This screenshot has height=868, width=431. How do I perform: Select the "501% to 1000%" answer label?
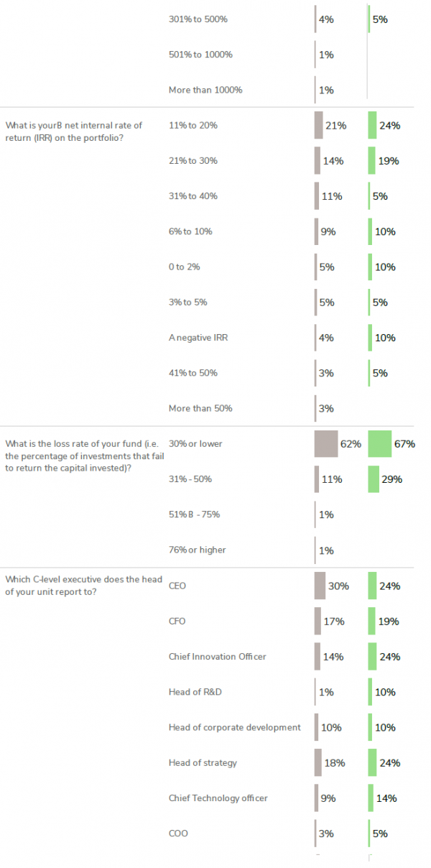tap(200, 55)
